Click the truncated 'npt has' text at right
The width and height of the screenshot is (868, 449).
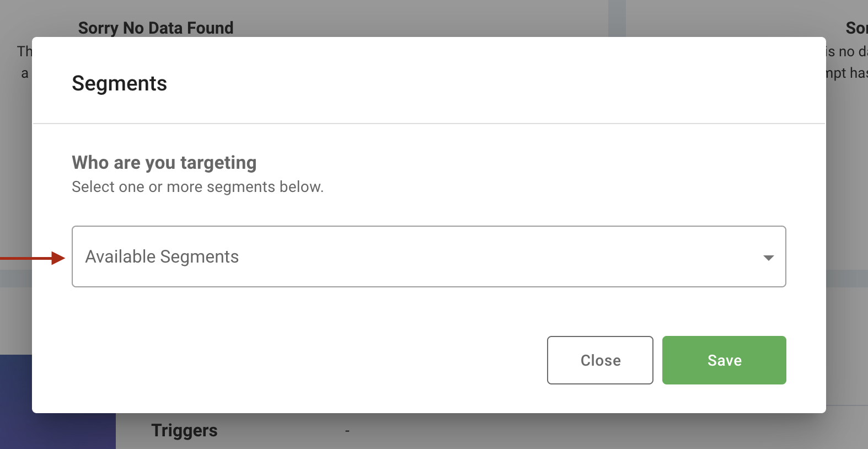click(x=847, y=73)
